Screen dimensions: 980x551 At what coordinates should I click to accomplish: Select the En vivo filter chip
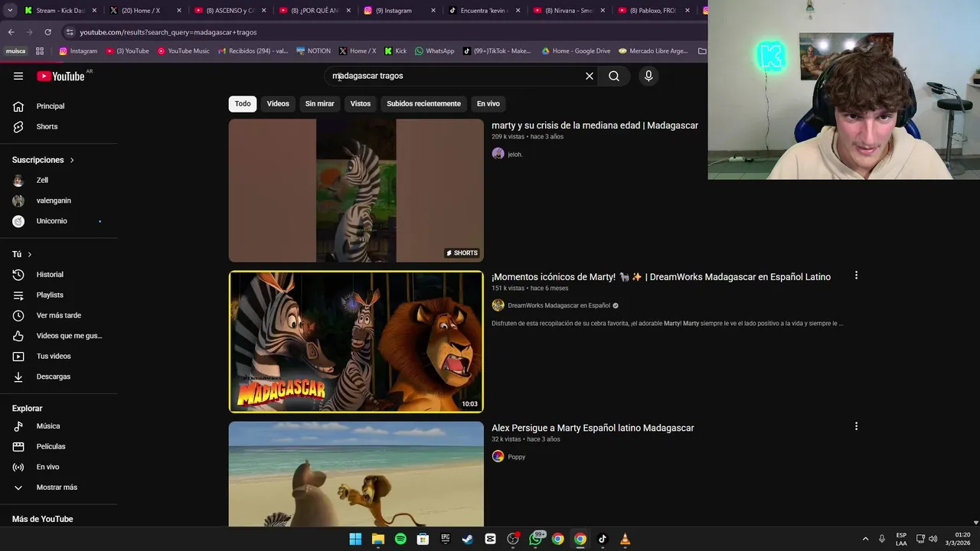488,103
